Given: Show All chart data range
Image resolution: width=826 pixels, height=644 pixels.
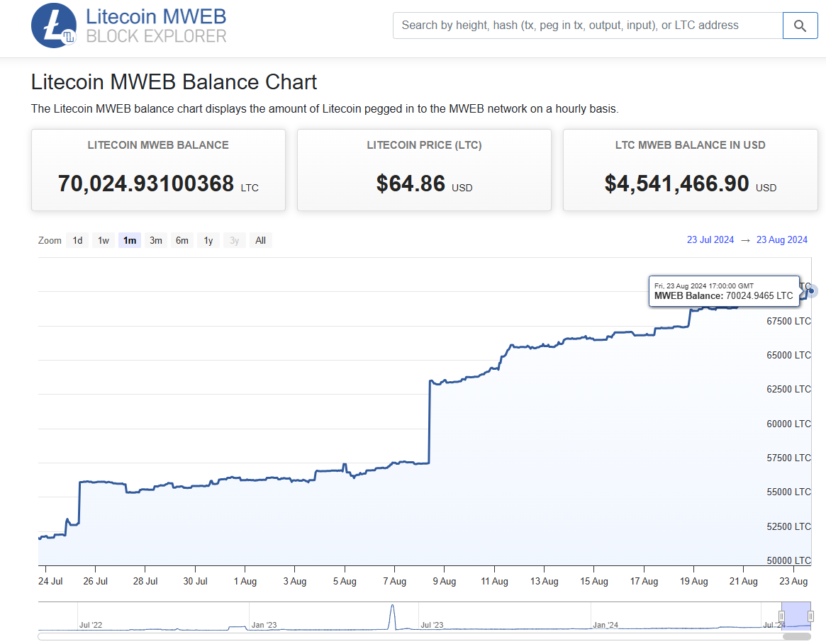Looking at the screenshot, I should 260,241.
